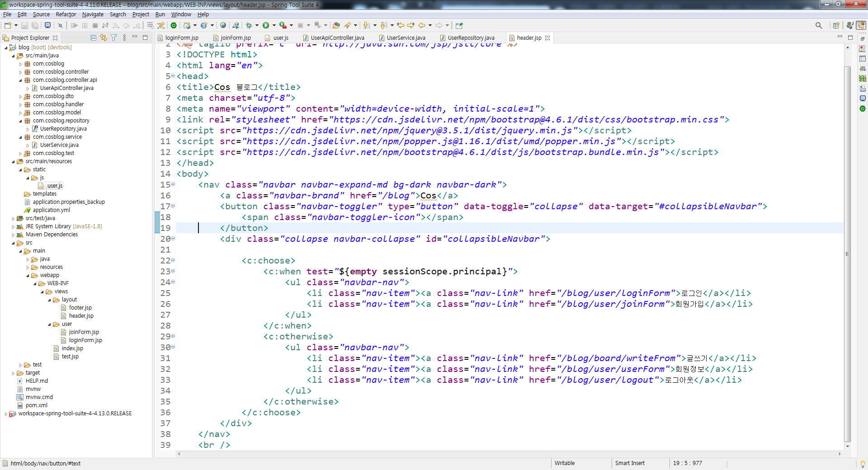Click the toolbar magnifier Quick Access icon
The height and width of the screenshot is (470, 868).
[819, 25]
